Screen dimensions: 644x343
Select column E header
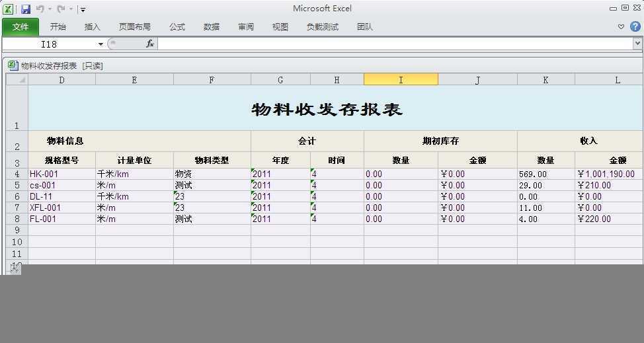[x=134, y=80]
